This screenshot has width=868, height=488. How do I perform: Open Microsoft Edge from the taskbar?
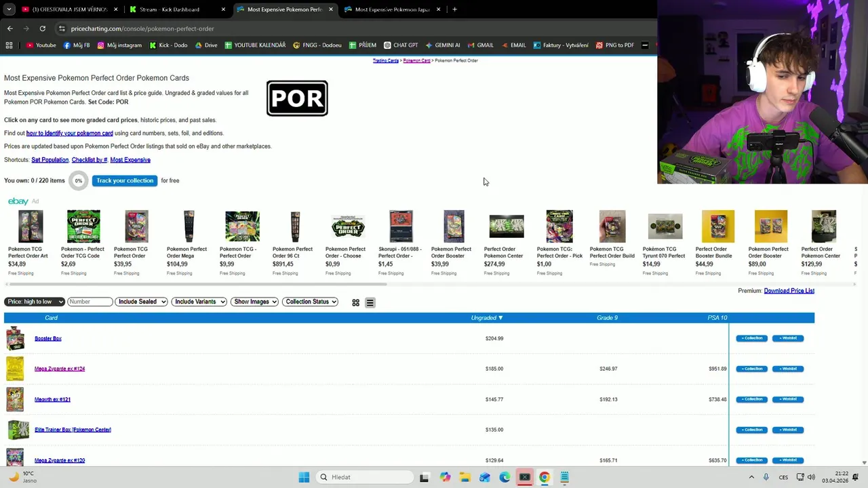(x=505, y=477)
